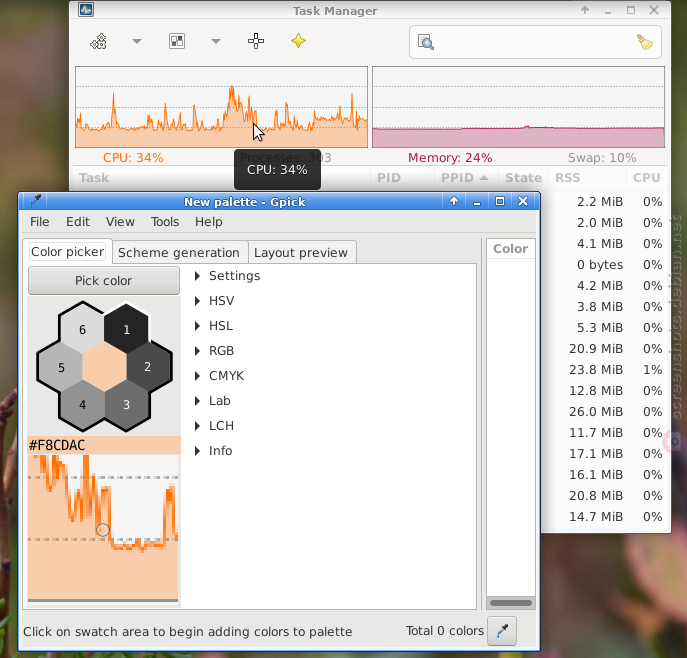Image resolution: width=687 pixels, height=658 pixels.
Task: Focus the Task Manager search field
Action: pyautogui.click(x=535, y=42)
